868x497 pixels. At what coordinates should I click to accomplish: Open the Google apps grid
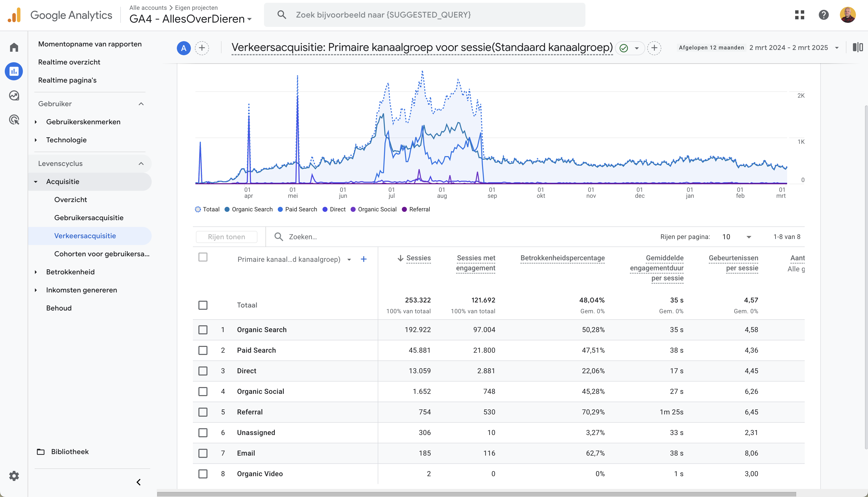pyautogui.click(x=799, y=15)
